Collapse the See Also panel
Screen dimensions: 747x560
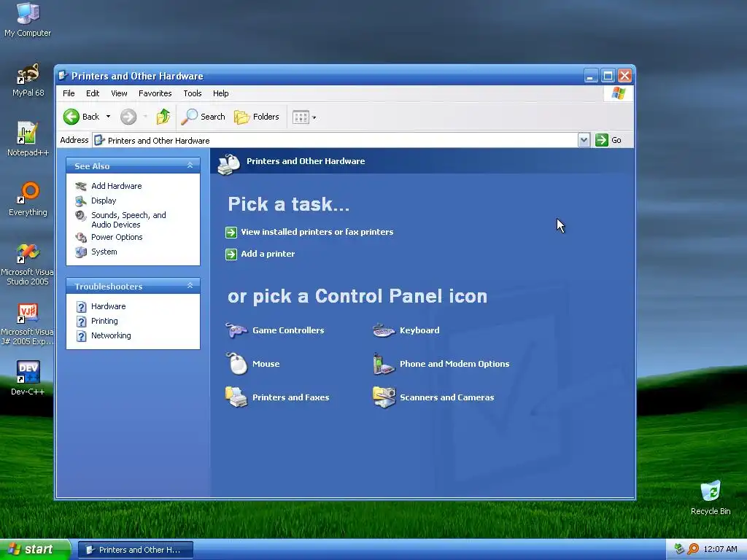(x=190, y=166)
